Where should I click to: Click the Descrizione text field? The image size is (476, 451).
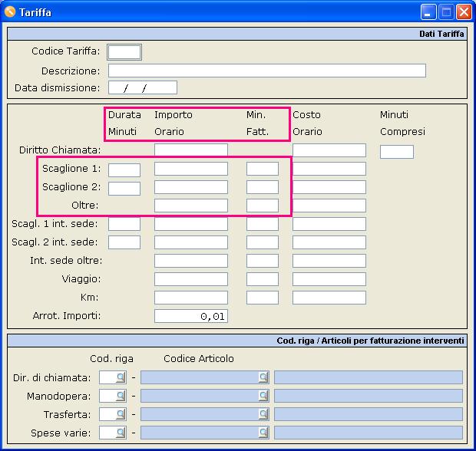click(x=267, y=71)
